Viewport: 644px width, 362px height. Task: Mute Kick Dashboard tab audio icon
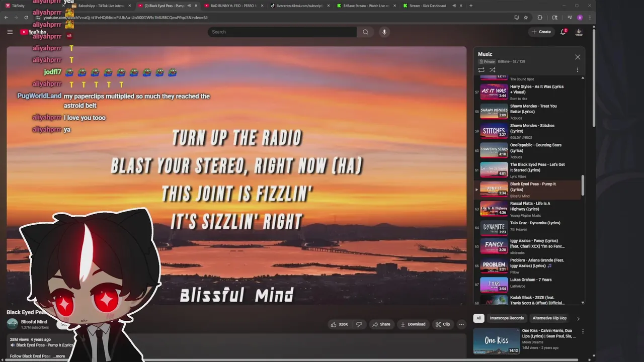click(x=454, y=6)
